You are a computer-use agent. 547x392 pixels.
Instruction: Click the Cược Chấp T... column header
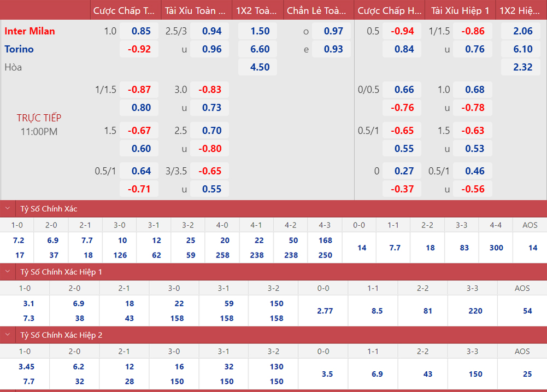[125, 10]
